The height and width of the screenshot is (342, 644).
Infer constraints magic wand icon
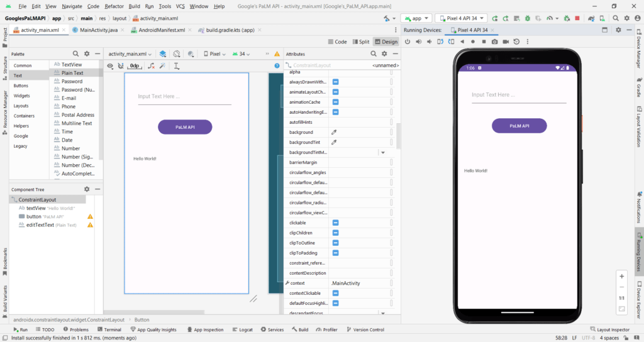pyautogui.click(x=163, y=65)
